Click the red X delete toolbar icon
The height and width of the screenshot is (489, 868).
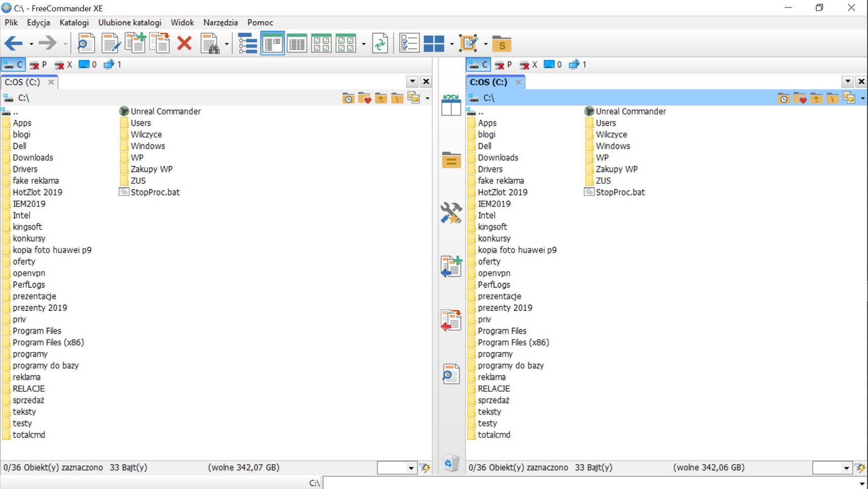click(185, 43)
